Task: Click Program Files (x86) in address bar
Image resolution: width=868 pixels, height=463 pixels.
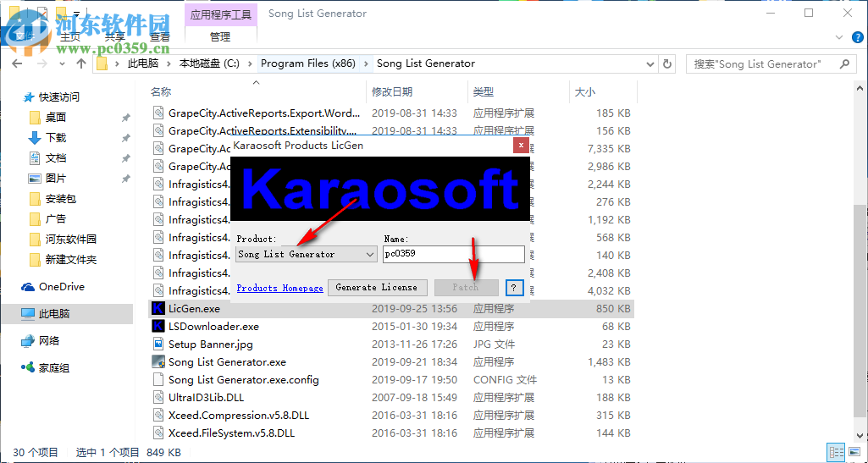Action: (x=307, y=63)
